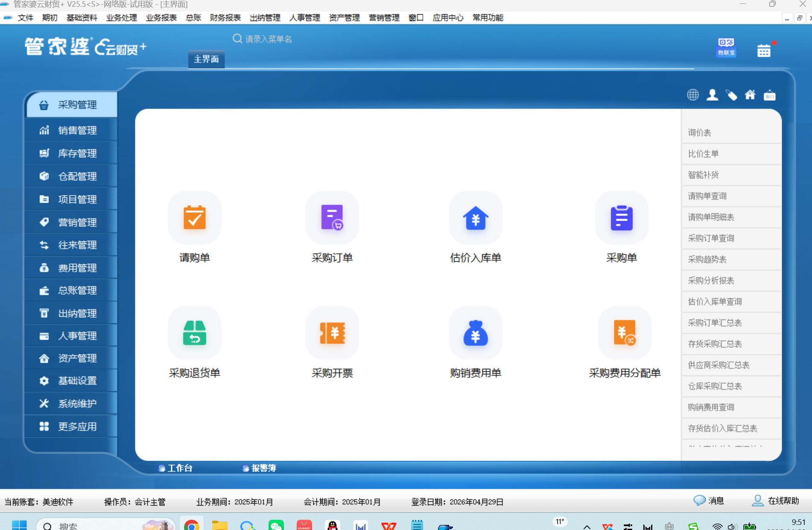Select 库存管理 in the sidebar
812x530 pixels.
(x=71, y=153)
